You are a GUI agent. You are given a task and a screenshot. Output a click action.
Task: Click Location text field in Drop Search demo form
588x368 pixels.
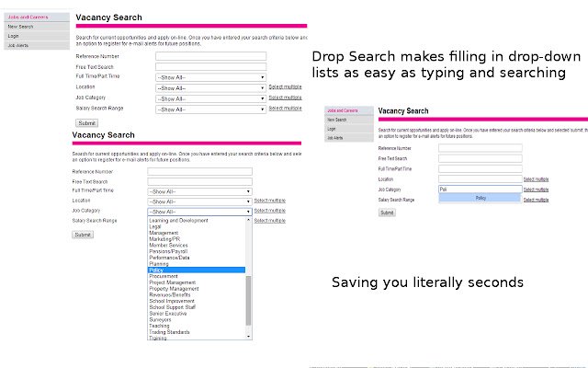pyautogui.click(x=480, y=179)
